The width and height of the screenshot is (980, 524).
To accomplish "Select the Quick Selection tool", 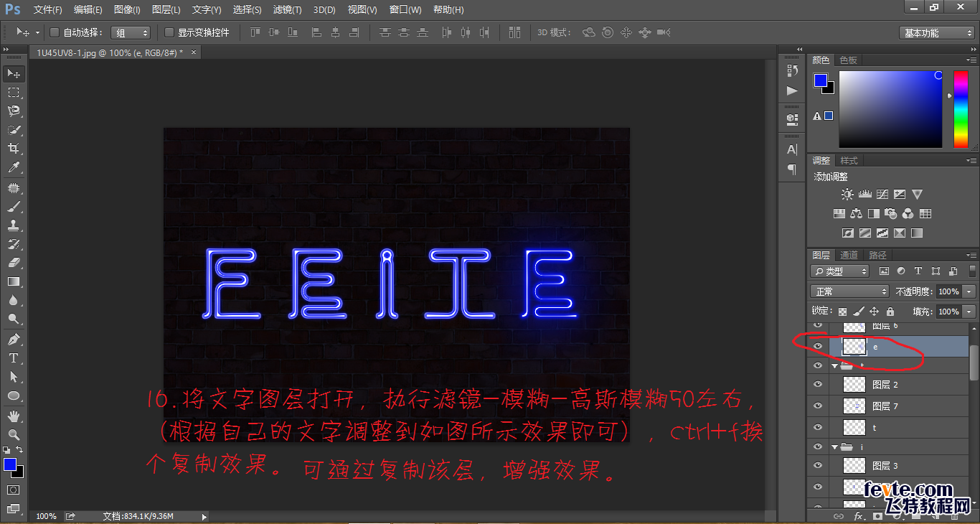I will [14, 130].
